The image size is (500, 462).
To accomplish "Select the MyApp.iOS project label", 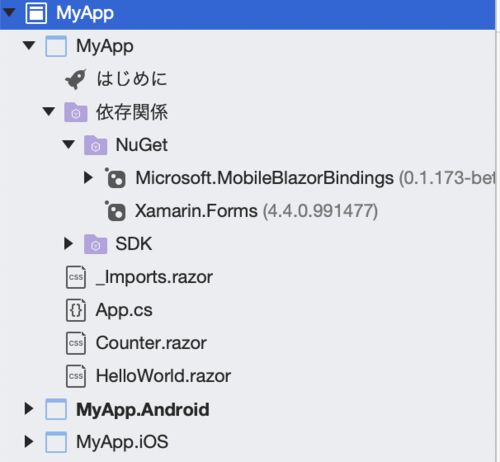I will tap(122, 442).
